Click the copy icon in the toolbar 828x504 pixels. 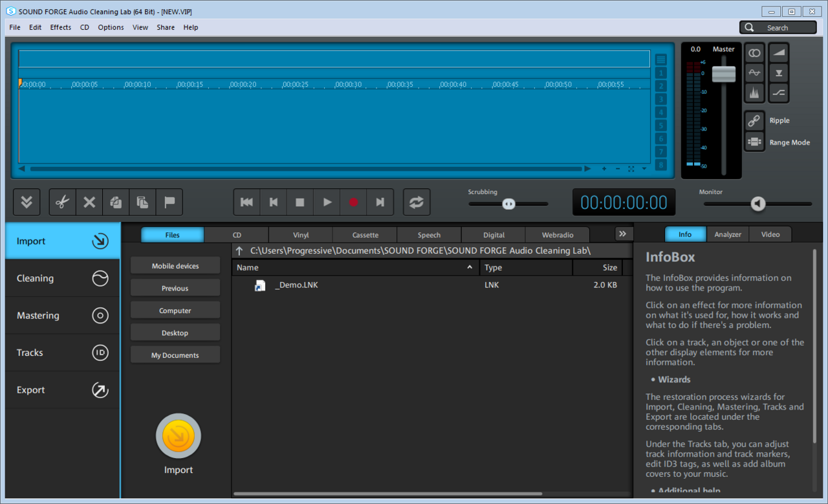click(x=116, y=203)
